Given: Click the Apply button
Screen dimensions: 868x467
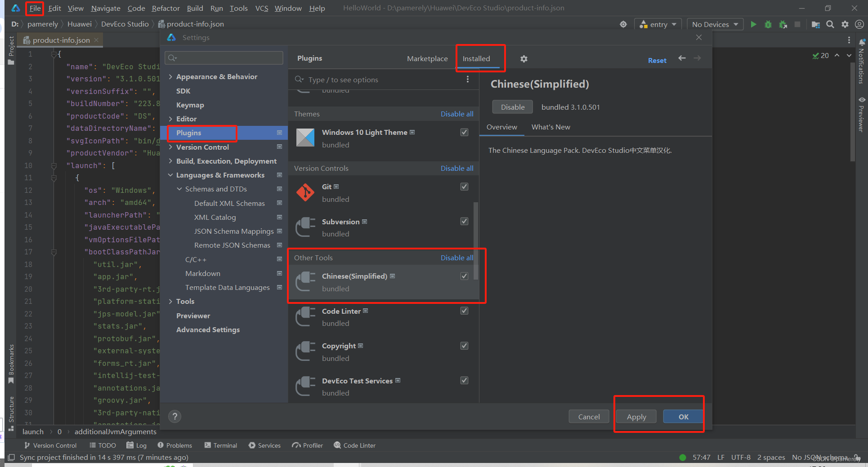Looking at the screenshot, I should 636,417.
